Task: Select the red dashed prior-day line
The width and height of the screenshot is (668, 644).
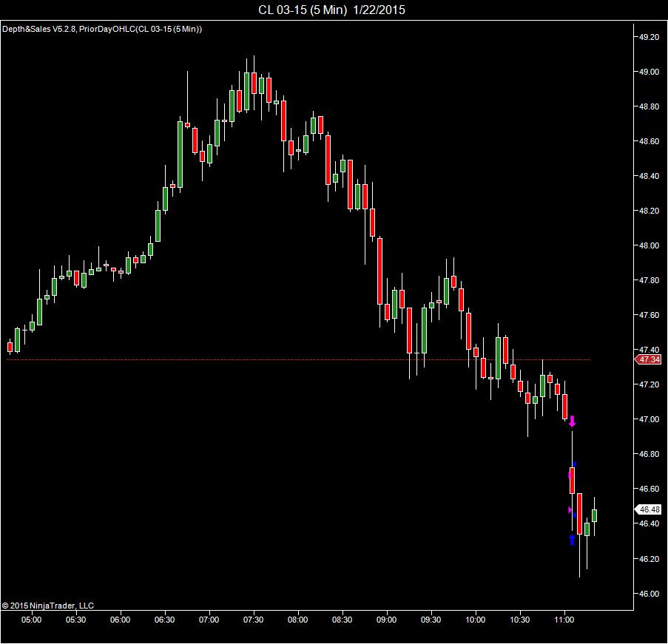Action: (x=299, y=360)
